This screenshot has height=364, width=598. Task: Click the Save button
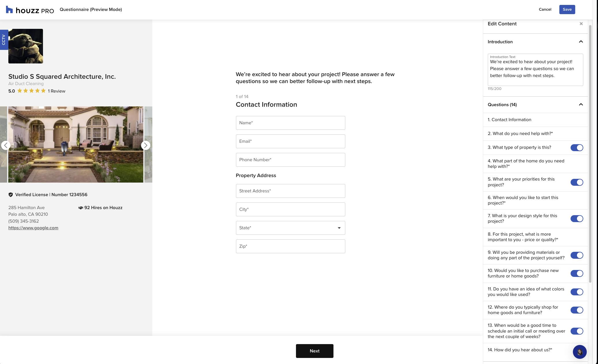click(567, 9)
